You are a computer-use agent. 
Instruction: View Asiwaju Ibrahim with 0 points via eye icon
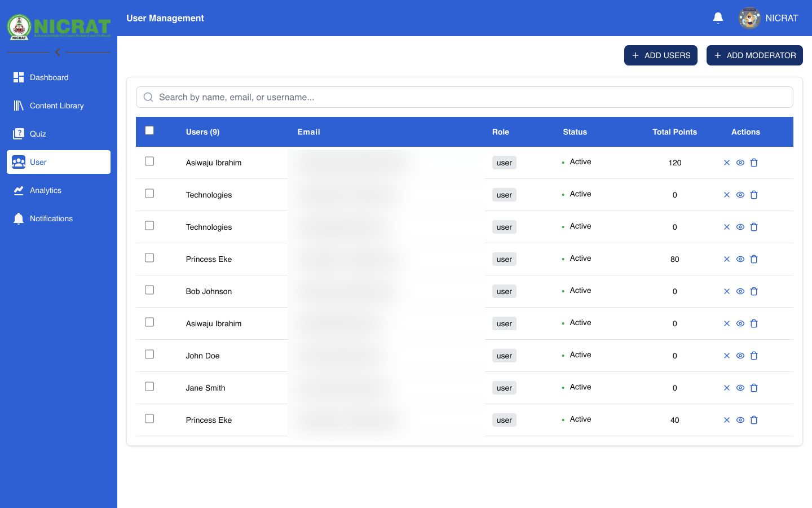pyautogui.click(x=740, y=323)
